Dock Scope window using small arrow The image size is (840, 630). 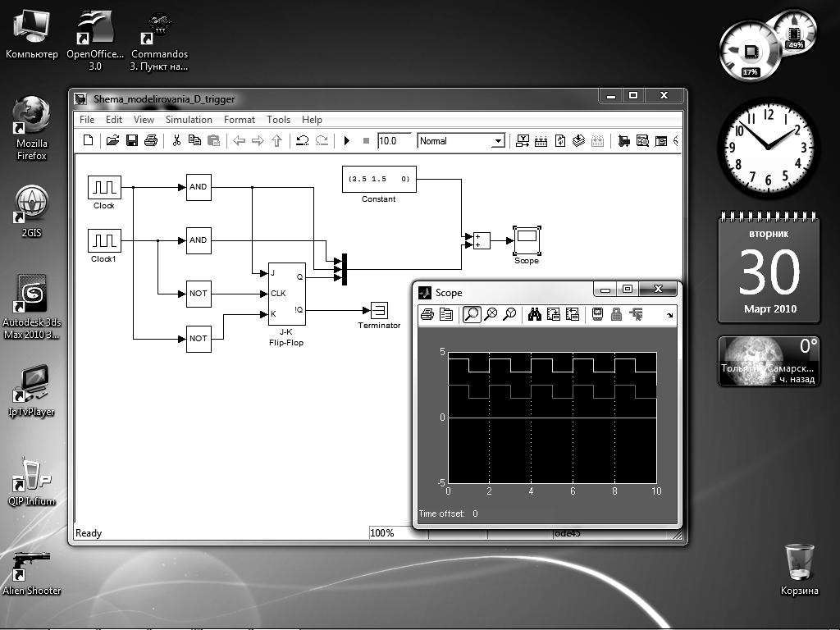(669, 316)
